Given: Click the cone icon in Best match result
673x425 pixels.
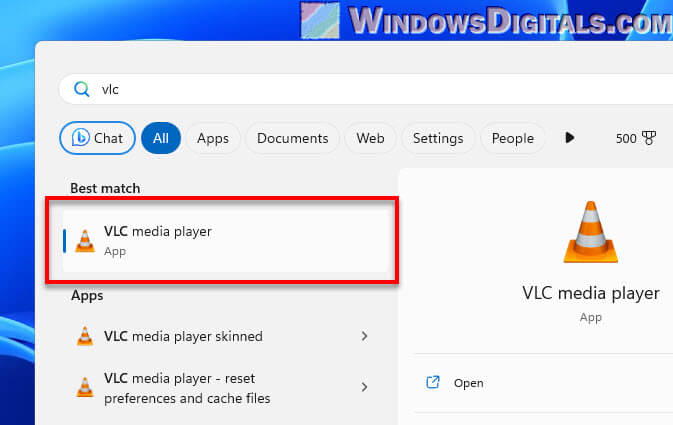Looking at the screenshot, I should coord(85,241).
